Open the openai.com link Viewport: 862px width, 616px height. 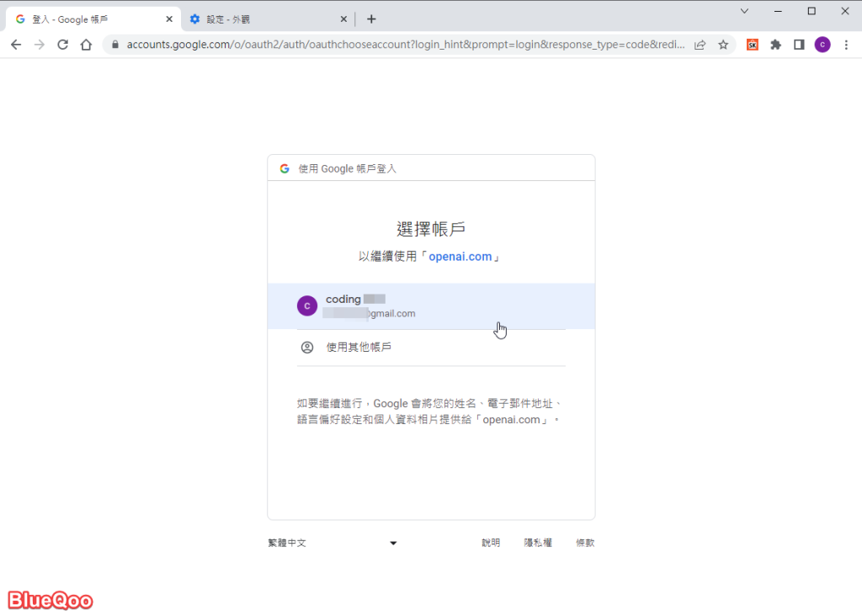460,257
